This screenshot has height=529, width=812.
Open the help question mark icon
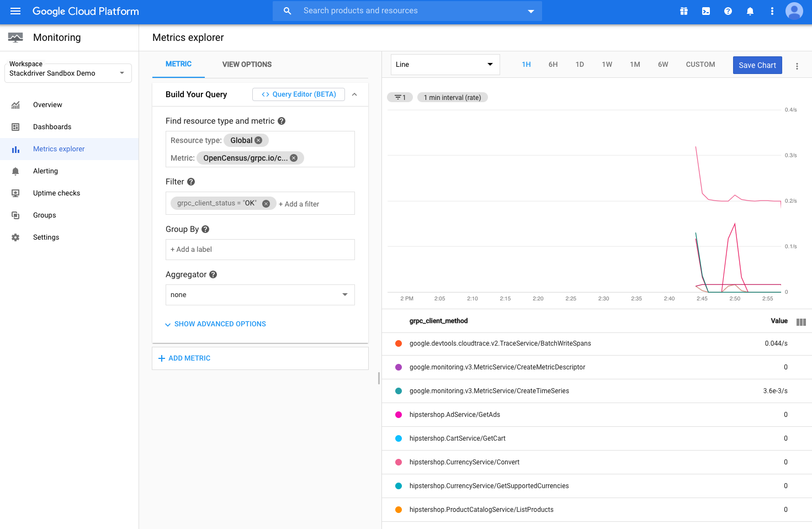click(x=728, y=11)
